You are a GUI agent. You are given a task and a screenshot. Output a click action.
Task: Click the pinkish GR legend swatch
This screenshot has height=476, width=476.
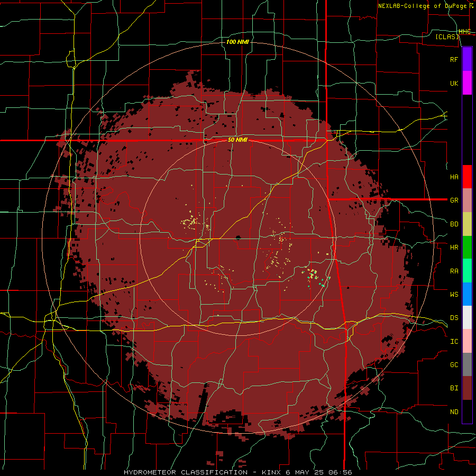click(467, 200)
